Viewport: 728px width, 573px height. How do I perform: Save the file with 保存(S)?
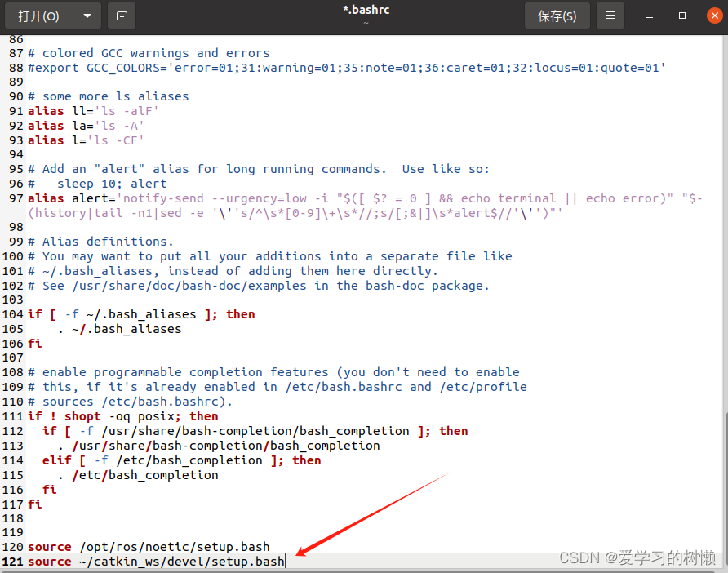pos(557,16)
